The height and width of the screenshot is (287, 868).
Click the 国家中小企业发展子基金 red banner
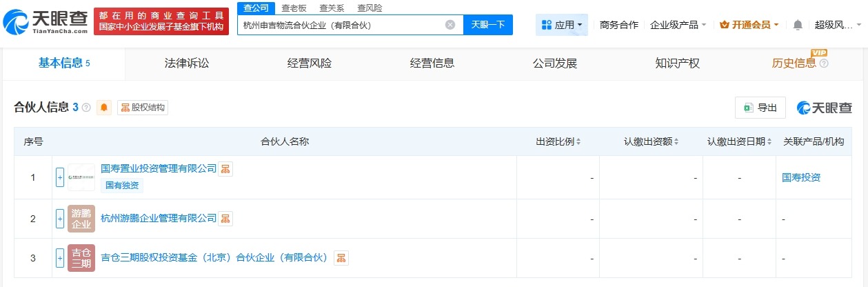161,21
